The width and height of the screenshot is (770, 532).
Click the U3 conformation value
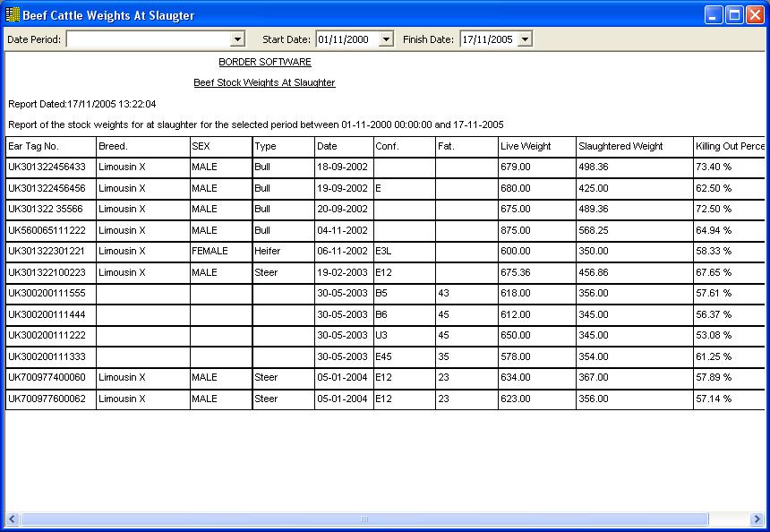[x=381, y=335]
